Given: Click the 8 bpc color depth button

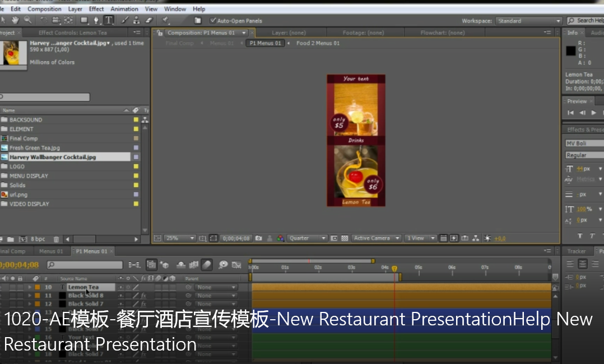Looking at the screenshot, I should pos(38,239).
